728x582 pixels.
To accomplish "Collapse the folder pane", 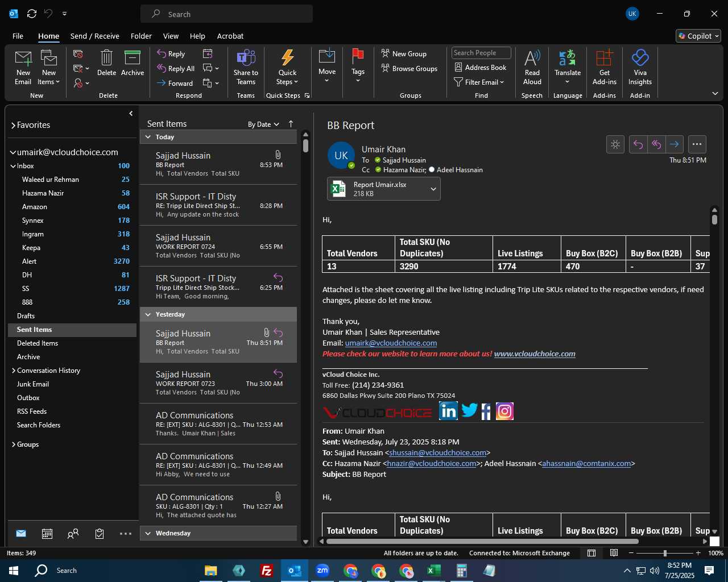I will (x=131, y=114).
